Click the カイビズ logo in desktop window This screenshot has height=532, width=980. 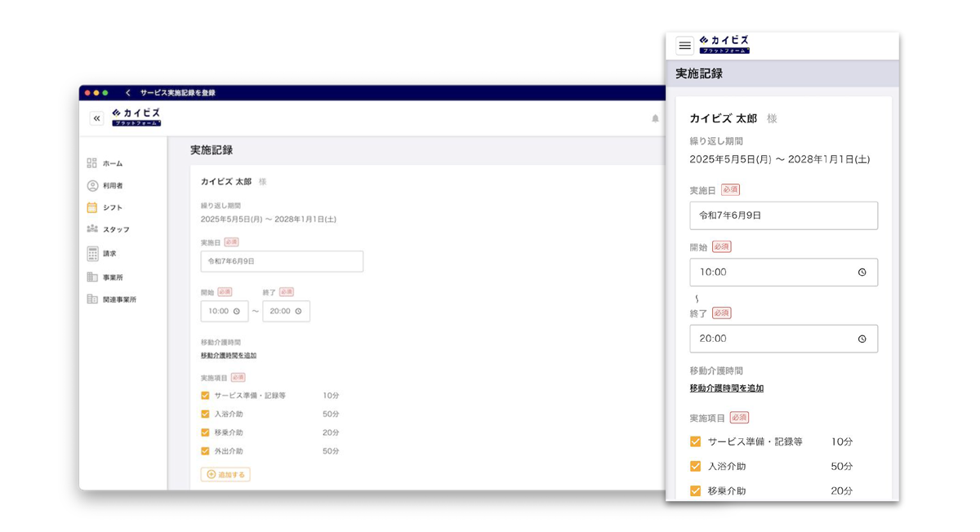point(136,117)
